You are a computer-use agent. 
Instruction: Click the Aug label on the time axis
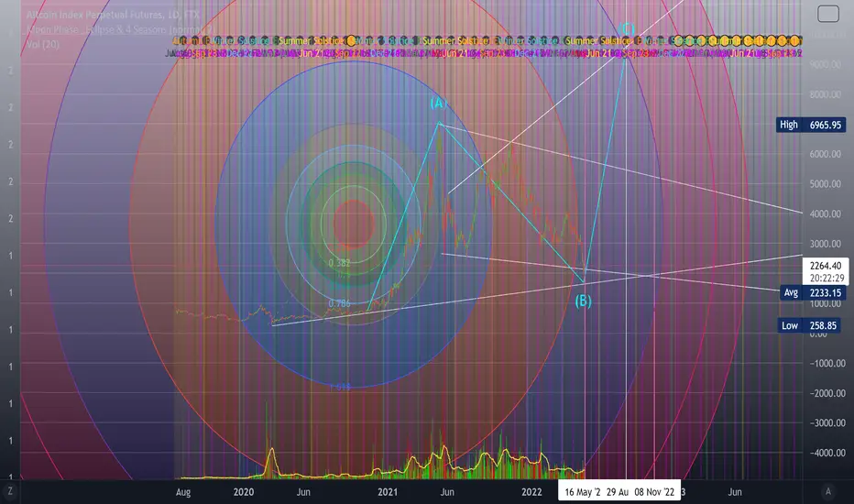[x=183, y=492]
